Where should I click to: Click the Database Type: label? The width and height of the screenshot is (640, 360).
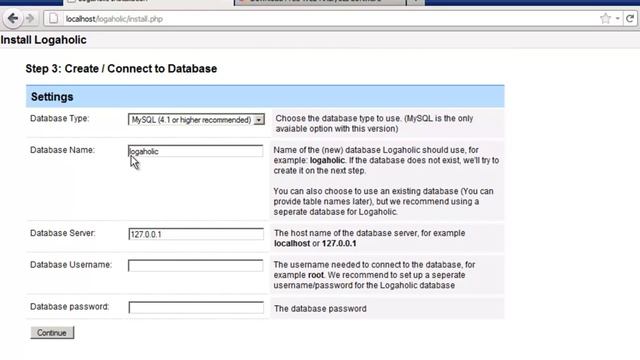tap(60, 118)
